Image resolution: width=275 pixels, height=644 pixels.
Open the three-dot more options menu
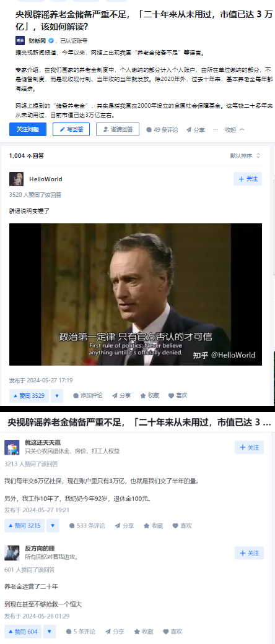[x=216, y=130]
